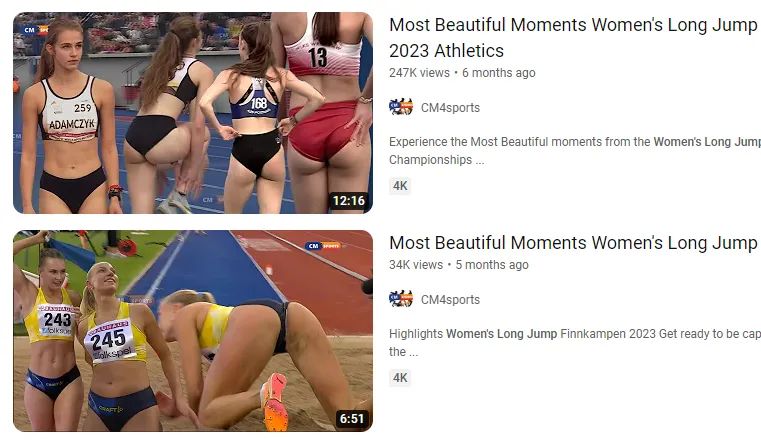761x440 pixels.
Task: Click the 'Highlights Women's Long Jump Finnkampen' description
Action: (x=575, y=342)
